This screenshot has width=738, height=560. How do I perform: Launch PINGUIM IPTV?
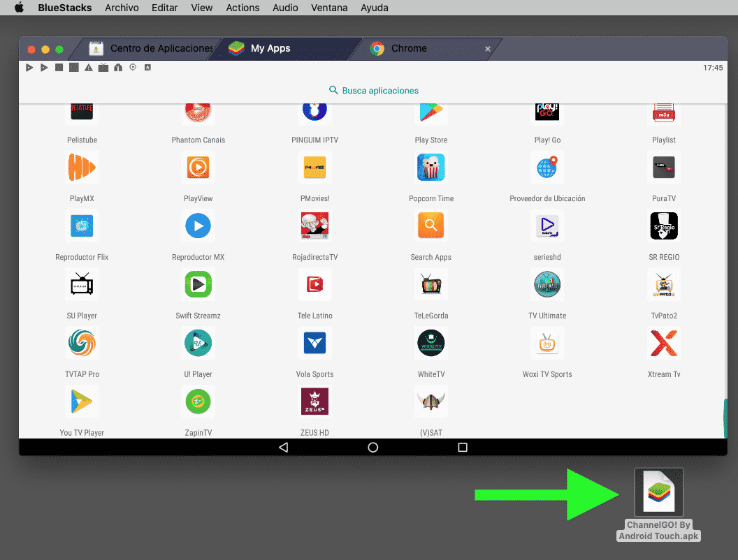coord(314,110)
